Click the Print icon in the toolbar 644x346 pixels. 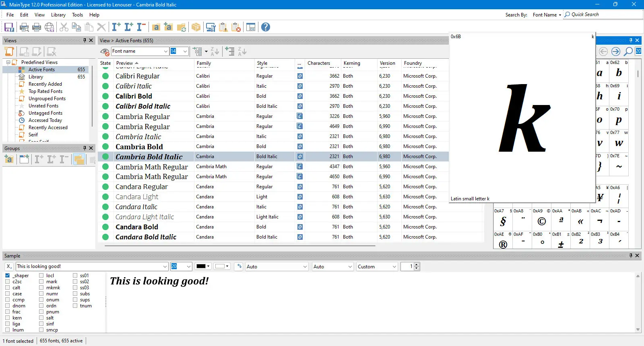tap(37, 27)
